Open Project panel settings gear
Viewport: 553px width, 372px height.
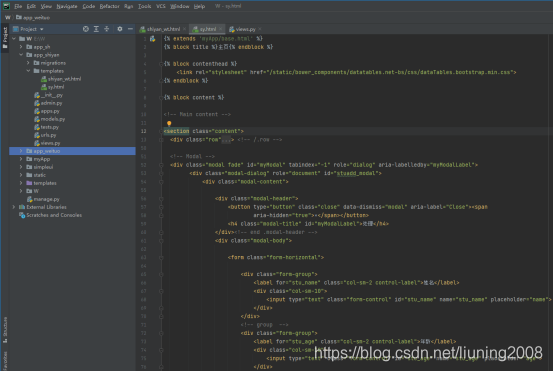pos(120,29)
